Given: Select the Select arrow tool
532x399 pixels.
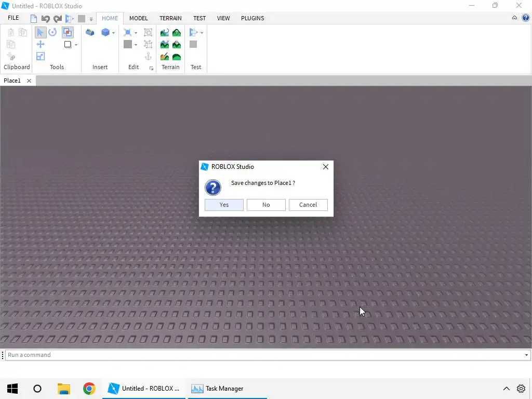Looking at the screenshot, I should point(41,32).
